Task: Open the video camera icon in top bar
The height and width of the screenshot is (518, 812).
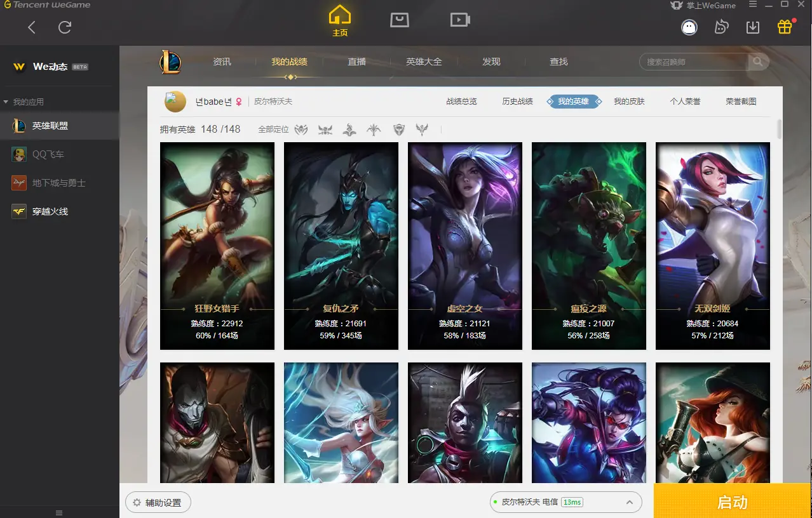Action: pos(460,20)
